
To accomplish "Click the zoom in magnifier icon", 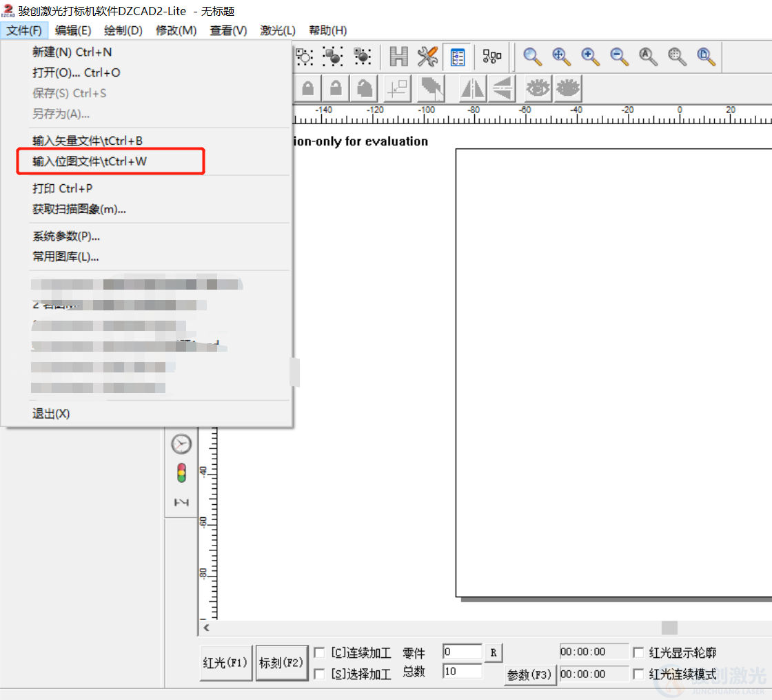I will (590, 57).
